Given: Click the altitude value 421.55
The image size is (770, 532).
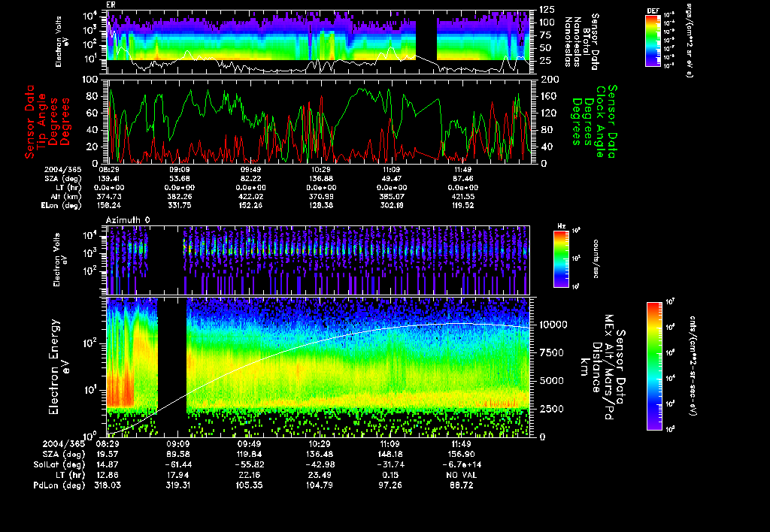Looking at the screenshot, I should [x=462, y=196].
